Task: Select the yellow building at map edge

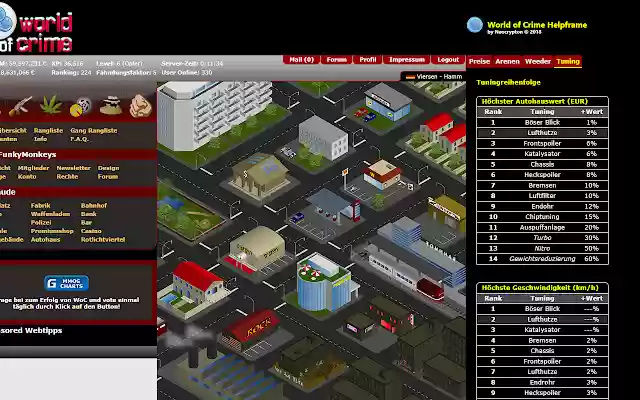Action: [x=447, y=212]
